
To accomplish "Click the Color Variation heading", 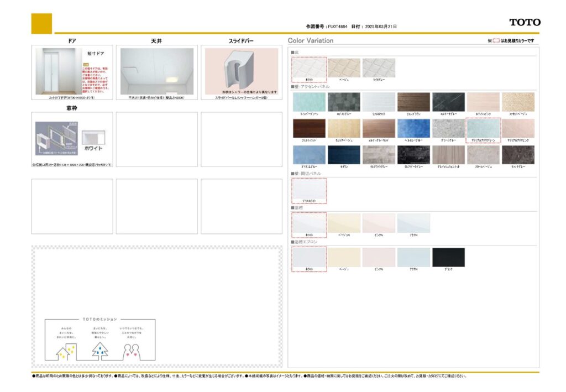I will (x=311, y=41).
